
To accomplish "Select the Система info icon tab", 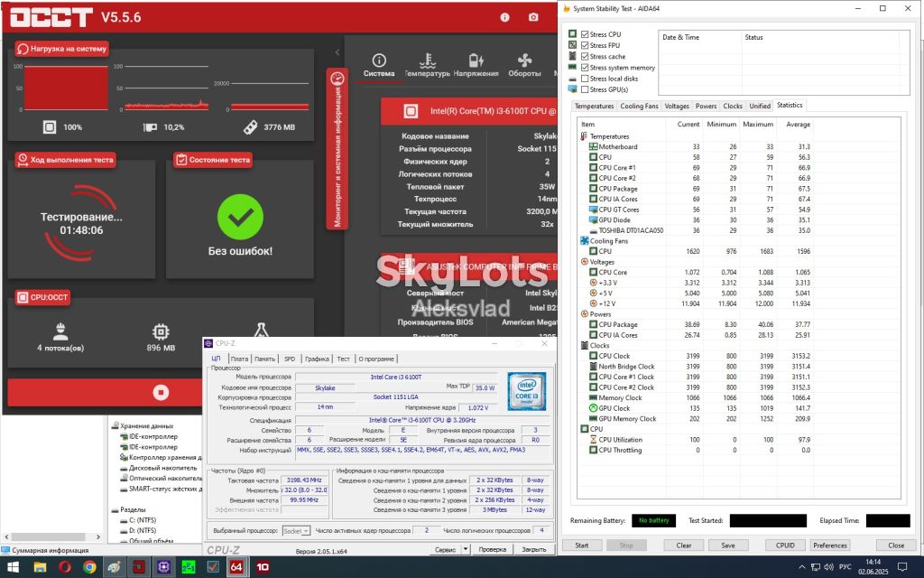I will (379, 65).
